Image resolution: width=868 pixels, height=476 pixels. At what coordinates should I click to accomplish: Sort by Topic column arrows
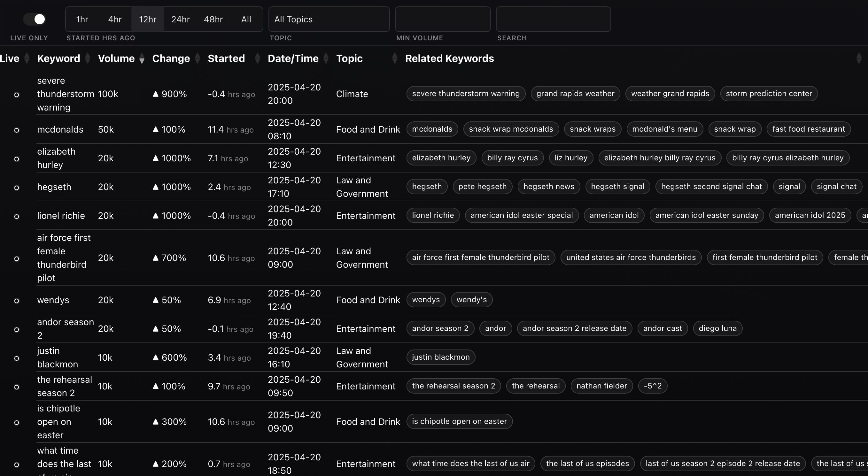click(x=395, y=58)
